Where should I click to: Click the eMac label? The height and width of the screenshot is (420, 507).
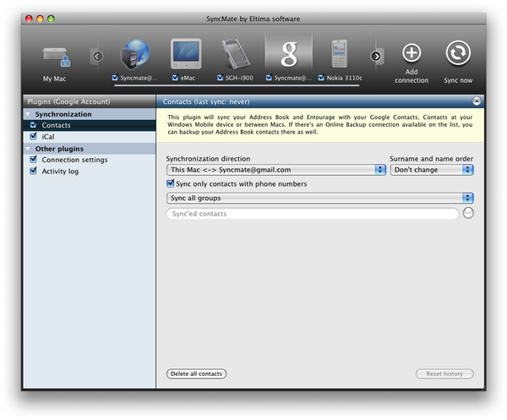[188, 78]
